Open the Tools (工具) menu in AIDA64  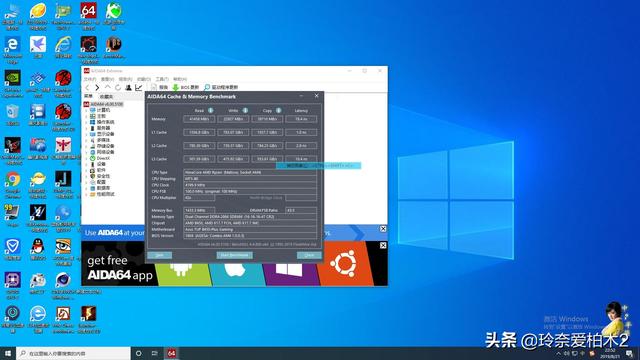(162, 79)
